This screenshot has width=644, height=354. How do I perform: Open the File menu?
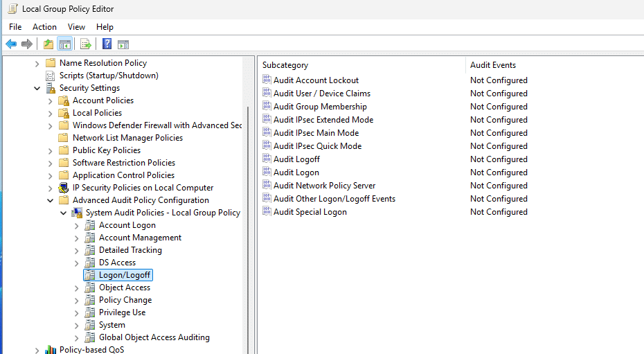coord(15,27)
